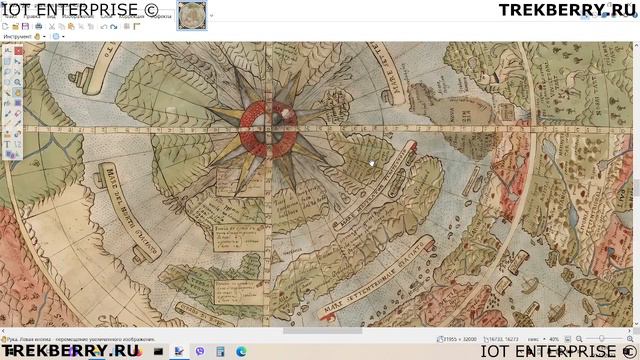Open the Файл menu
Image resolution: width=640 pixels, height=360 pixels.
tap(11, 16)
